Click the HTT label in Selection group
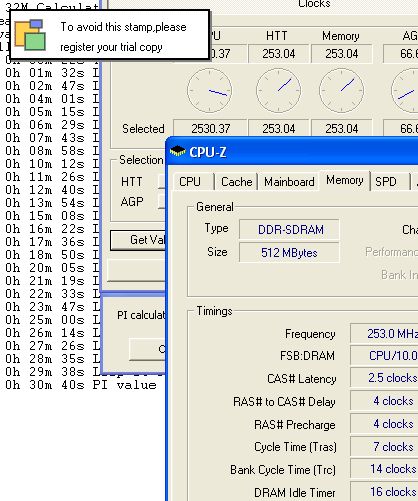The image size is (418, 501). coord(132,182)
